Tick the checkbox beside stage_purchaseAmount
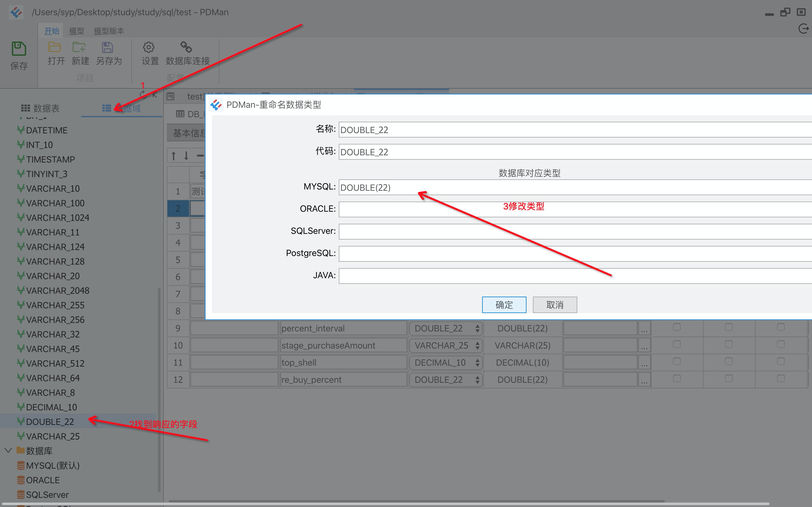 coord(677,344)
